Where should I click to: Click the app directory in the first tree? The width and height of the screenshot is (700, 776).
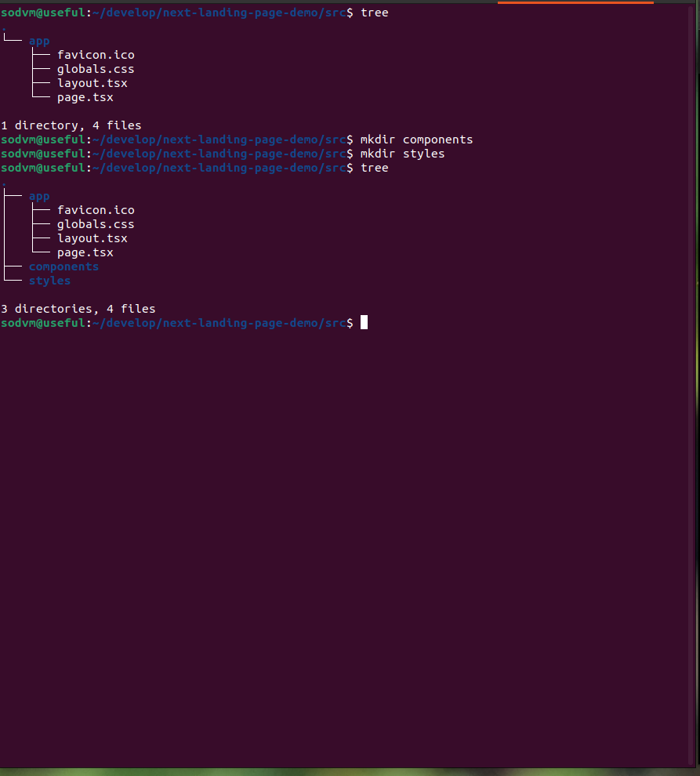pos(38,41)
